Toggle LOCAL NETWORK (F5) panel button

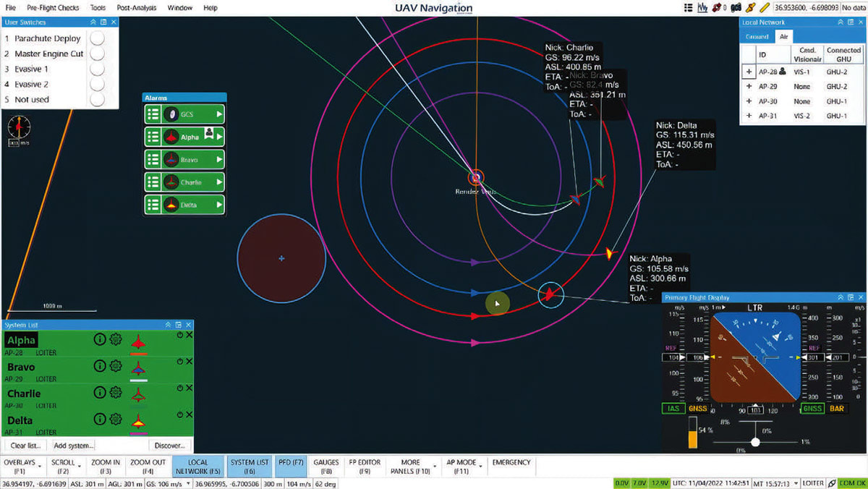pos(197,467)
